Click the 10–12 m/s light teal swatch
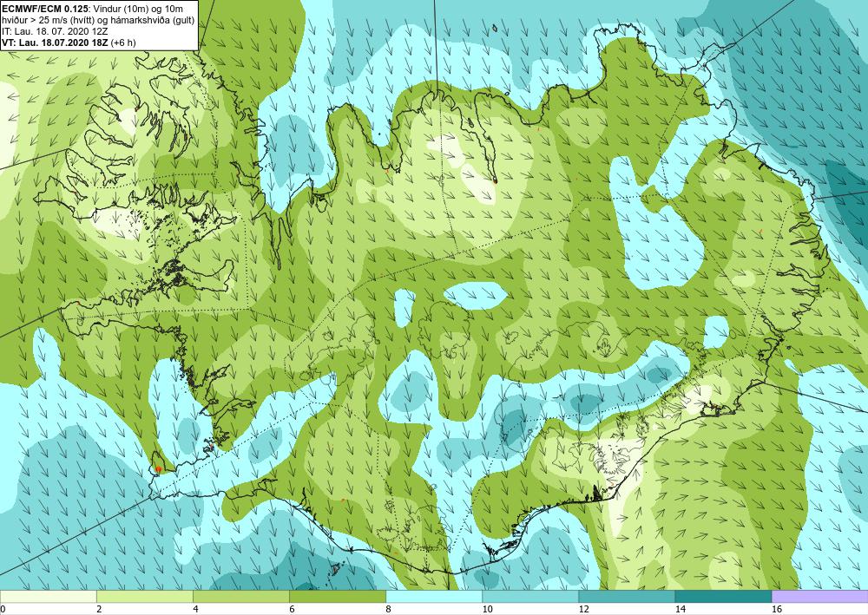The width and height of the screenshot is (868, 615). (x=530, y=596)
